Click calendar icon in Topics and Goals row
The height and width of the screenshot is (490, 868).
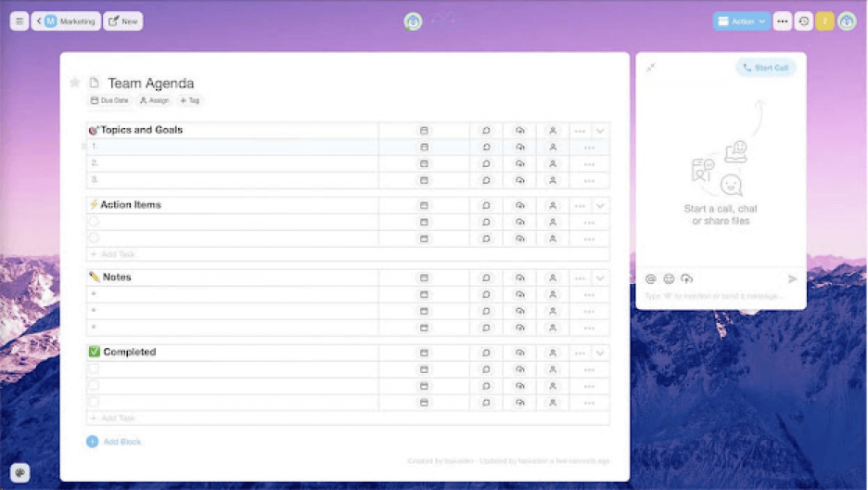point(424,131)
